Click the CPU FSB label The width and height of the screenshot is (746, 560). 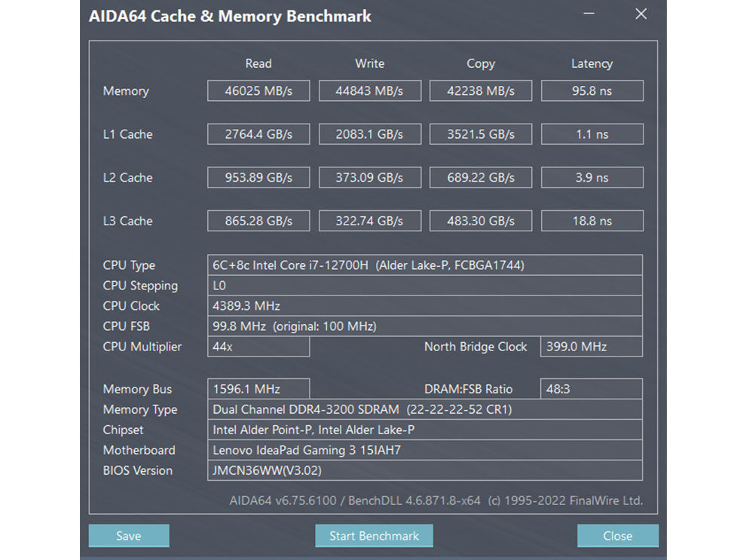(x=126, y=326)
